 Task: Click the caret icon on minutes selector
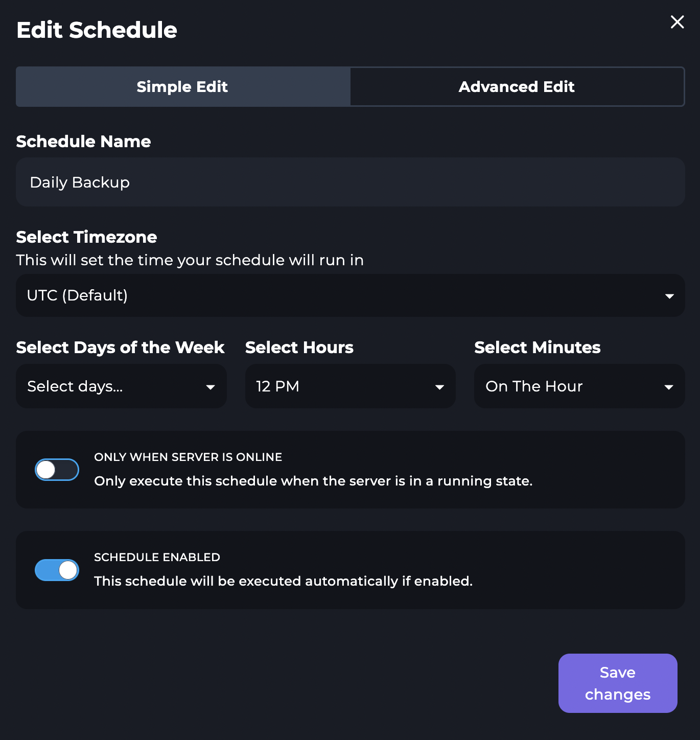pyautogui.click(x=668, y=387)
